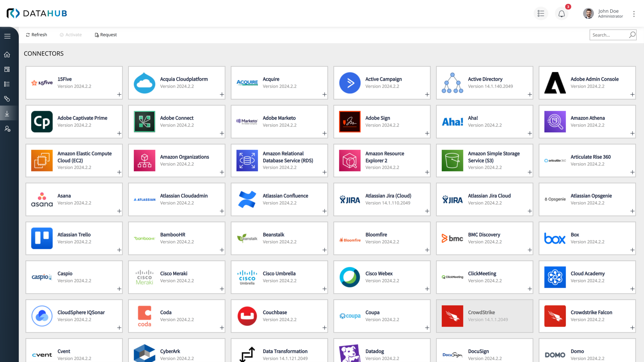The image size is (644, 362).
Task: Open John Doe user profile
Action: point(603,14)
